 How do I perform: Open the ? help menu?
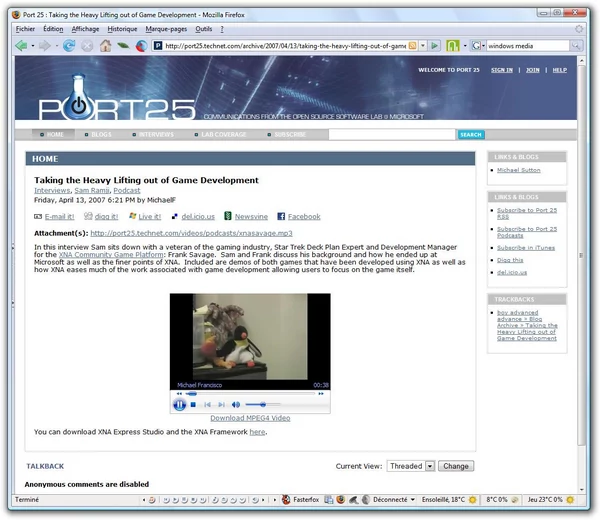coord(222,29)
